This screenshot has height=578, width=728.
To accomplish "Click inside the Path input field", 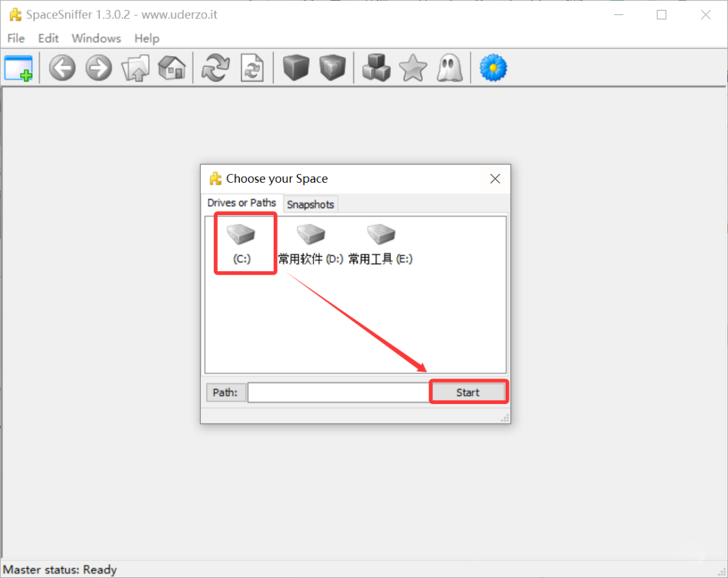I will coord(339,392).
